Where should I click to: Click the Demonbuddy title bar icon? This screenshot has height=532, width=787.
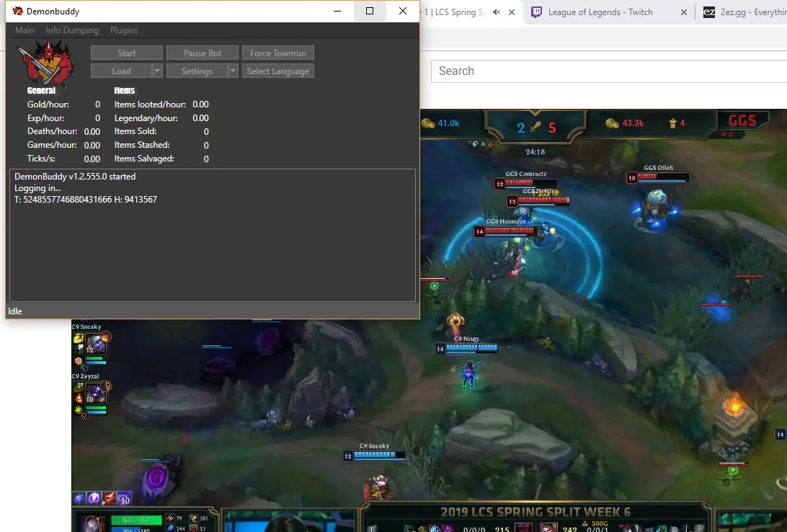pos(17,11)
